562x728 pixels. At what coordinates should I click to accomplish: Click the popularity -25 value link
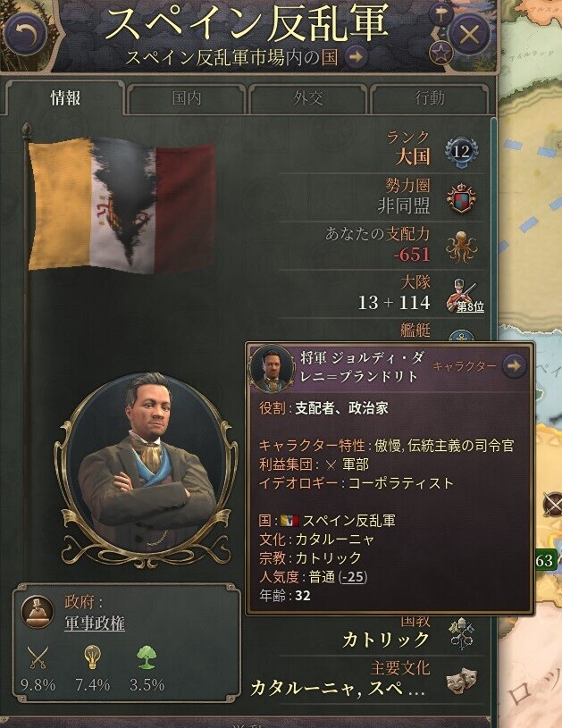(354, 577)
